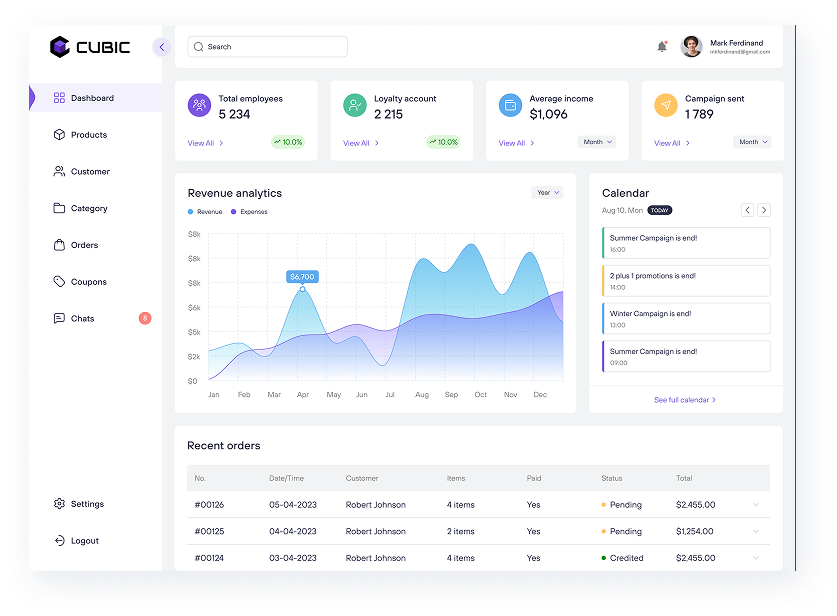Click the notification bell icon

pyautogui.click(x=662, y=47)
